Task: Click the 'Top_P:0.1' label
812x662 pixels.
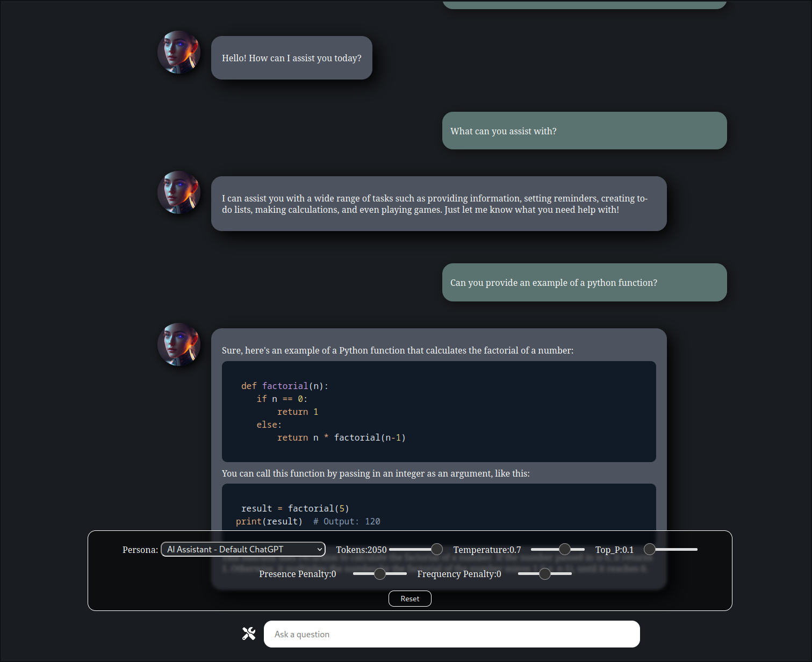Action: coord(614,550)
